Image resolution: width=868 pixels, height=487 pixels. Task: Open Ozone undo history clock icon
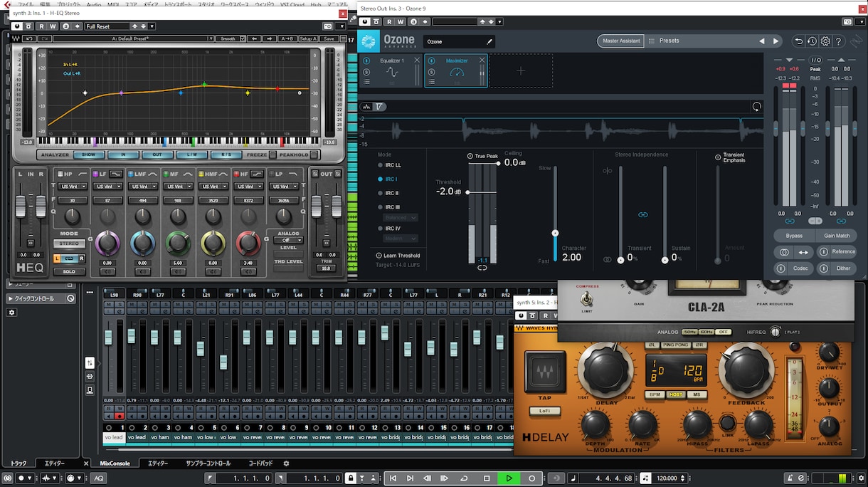coord(812,41)
